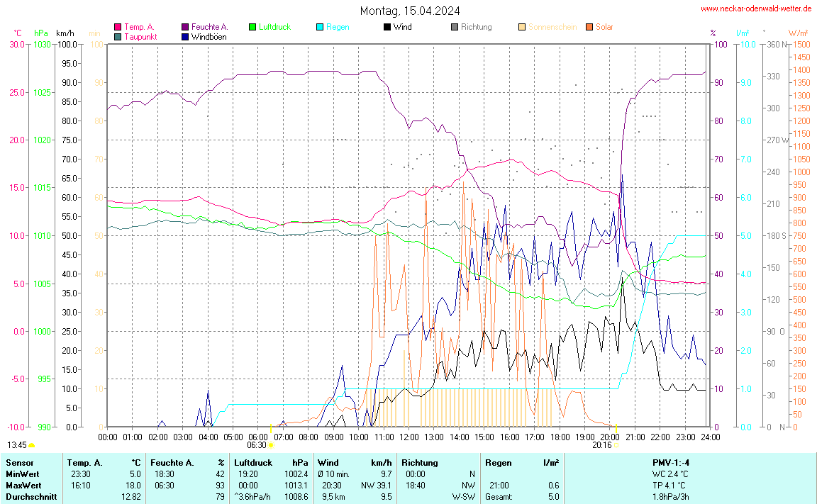Click the Regen column header in table
The image size is (817, 504).
click(x=498, y=463)
